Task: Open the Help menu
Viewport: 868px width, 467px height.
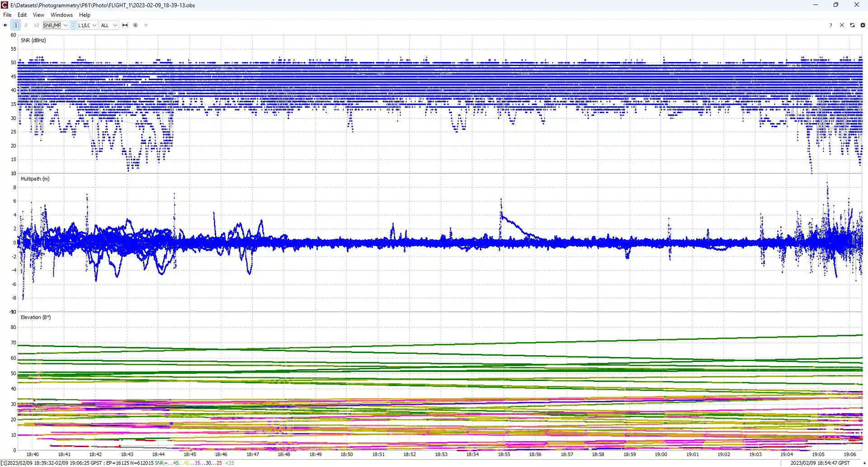Action: [x=85, y=15]
